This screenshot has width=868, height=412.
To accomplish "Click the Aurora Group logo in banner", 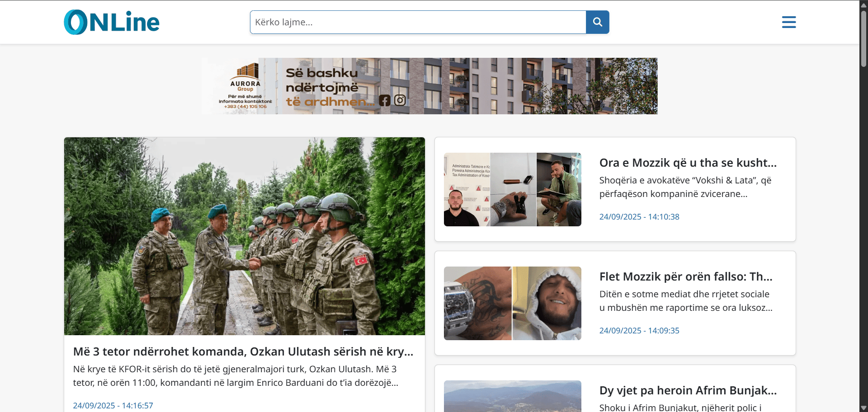I will pyautogui.click(x=245, y=77).
